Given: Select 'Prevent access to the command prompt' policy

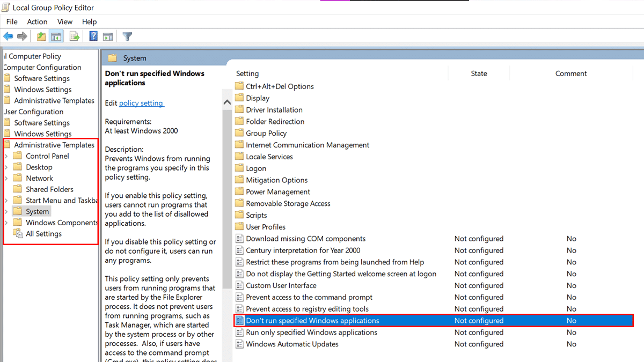Looking at the screenshot, I should pyautogui.click(x=309, y=297).
